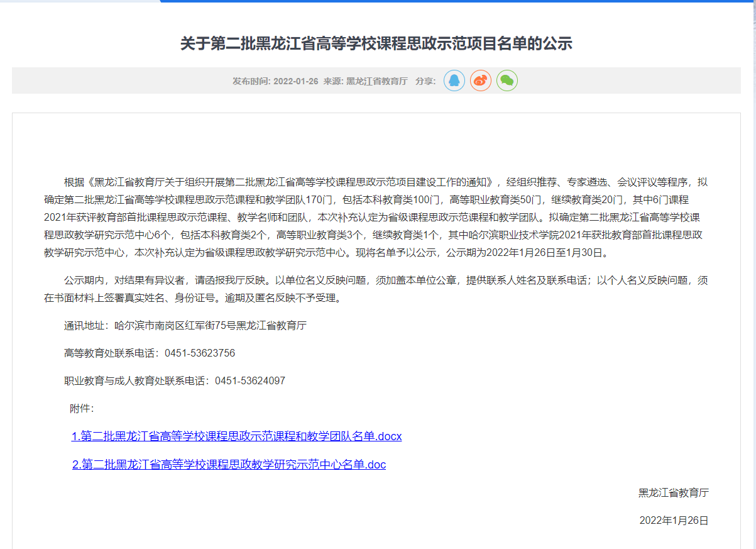Viewport: 756px width, 549px height.
Task: Click the blue bar at page top
Action: 457,1
